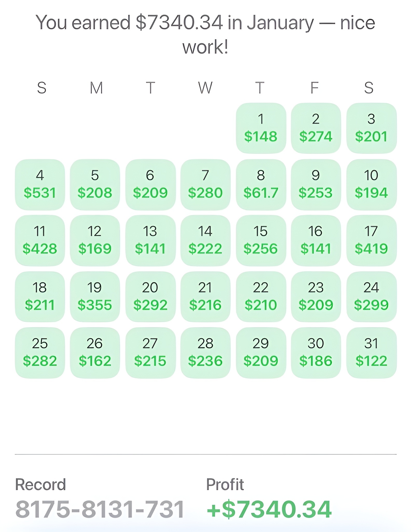This screenshot has height=532, width=411.
Task: Click the Record value 8175-8131-731
Action: point(100,509)
